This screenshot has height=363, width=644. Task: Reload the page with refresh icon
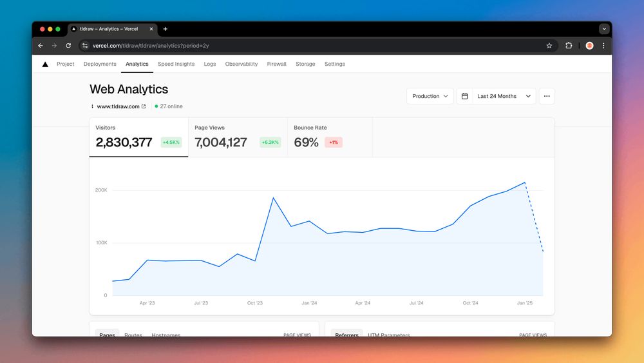tap(68, 46)
